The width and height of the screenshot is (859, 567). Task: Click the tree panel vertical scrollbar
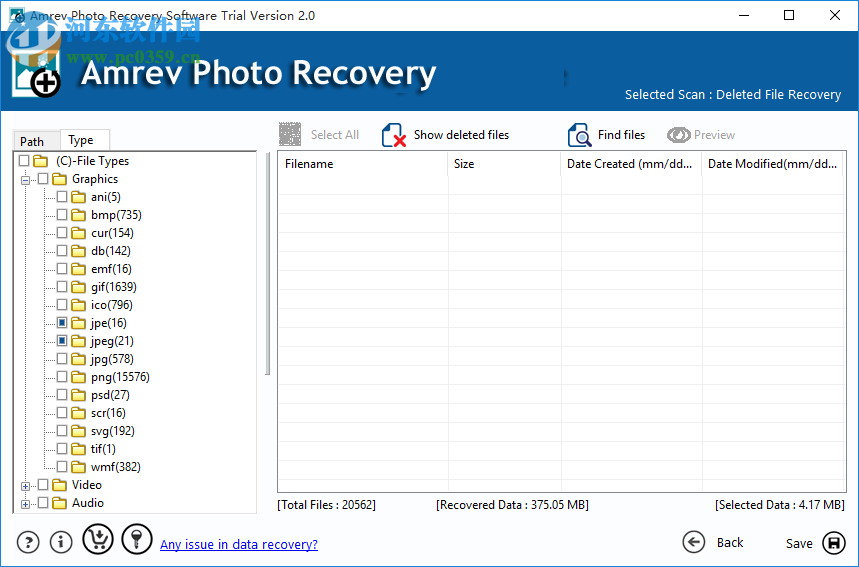coord(267,263)
